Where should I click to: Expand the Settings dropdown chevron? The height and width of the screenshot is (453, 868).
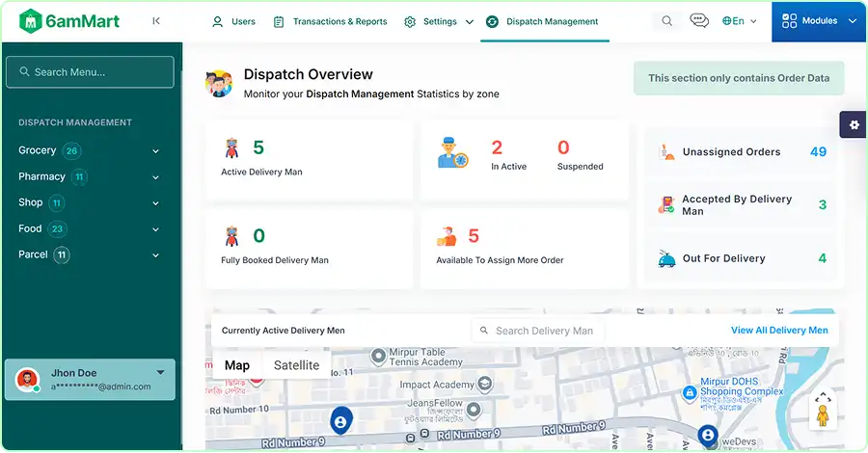[470, 22]
